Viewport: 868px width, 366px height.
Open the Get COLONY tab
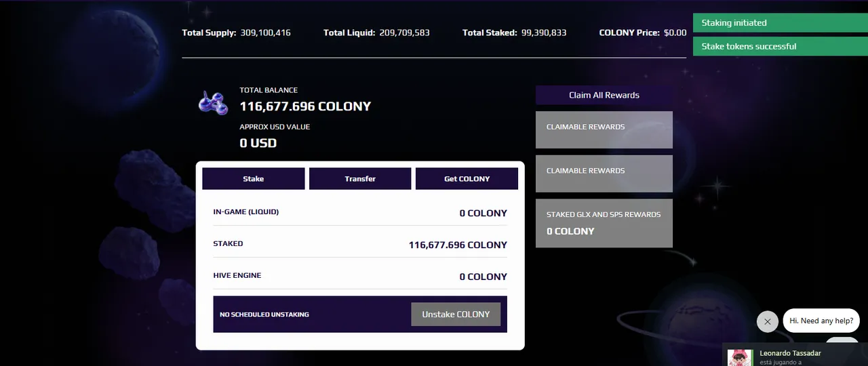(467, 179)
